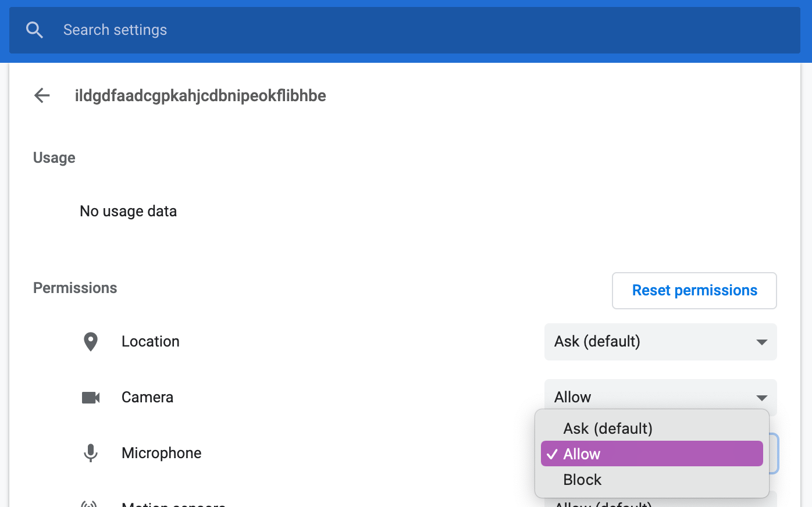The height and width of the screenshot is (507, 812).
Task: Click the Permissions section heading
Action: click(75, 288)
